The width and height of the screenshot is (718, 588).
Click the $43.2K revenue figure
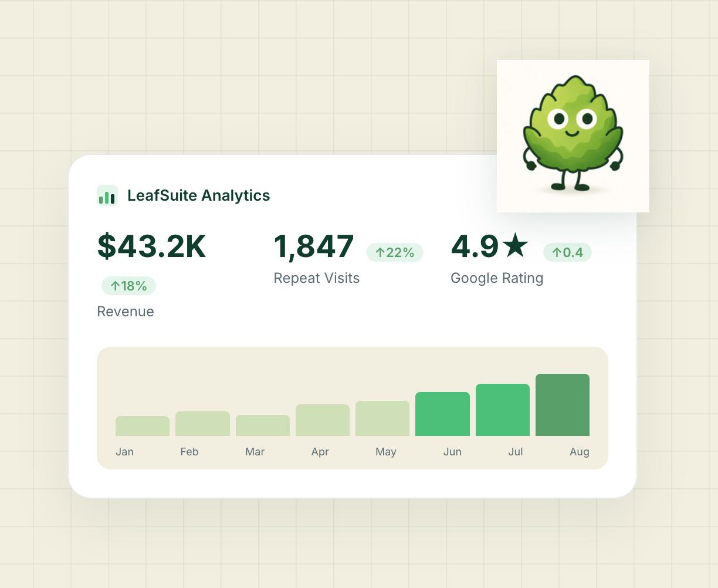tap(152, 246)
